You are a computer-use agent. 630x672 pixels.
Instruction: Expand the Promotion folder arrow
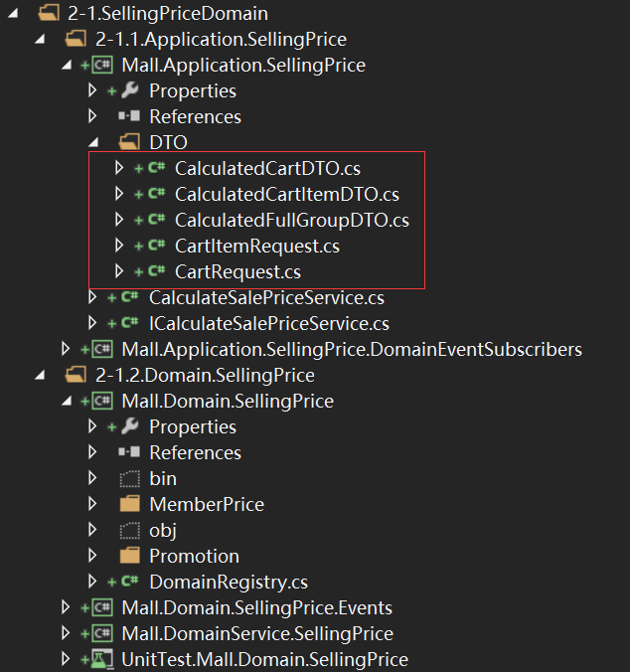pos(92,556)
